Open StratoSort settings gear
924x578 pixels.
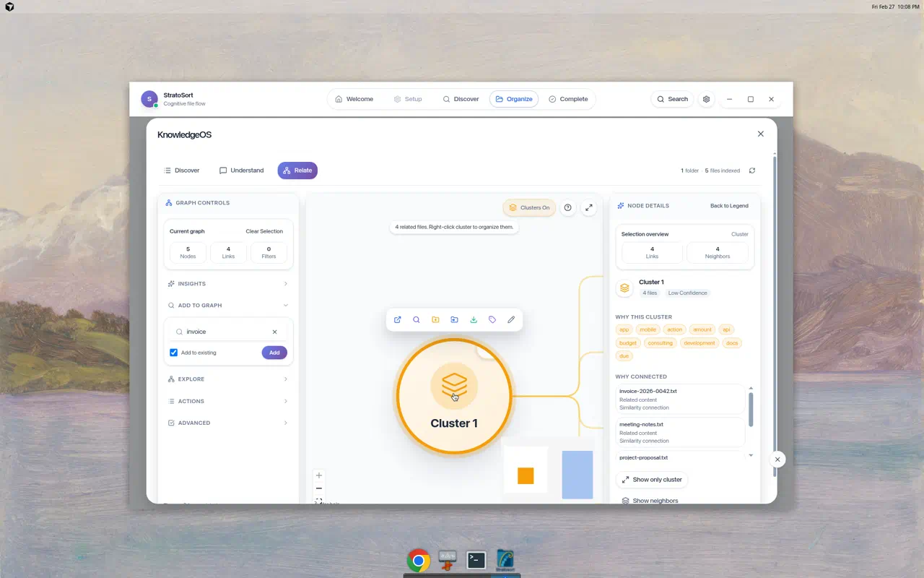(707, 99)
